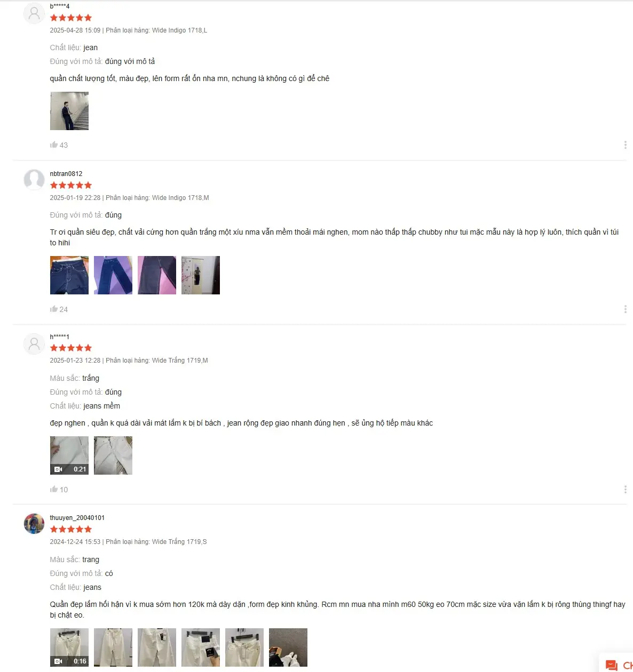Open staircase photo in first review
Viewport: 633px width, 672px height.
tap(69, 111)
